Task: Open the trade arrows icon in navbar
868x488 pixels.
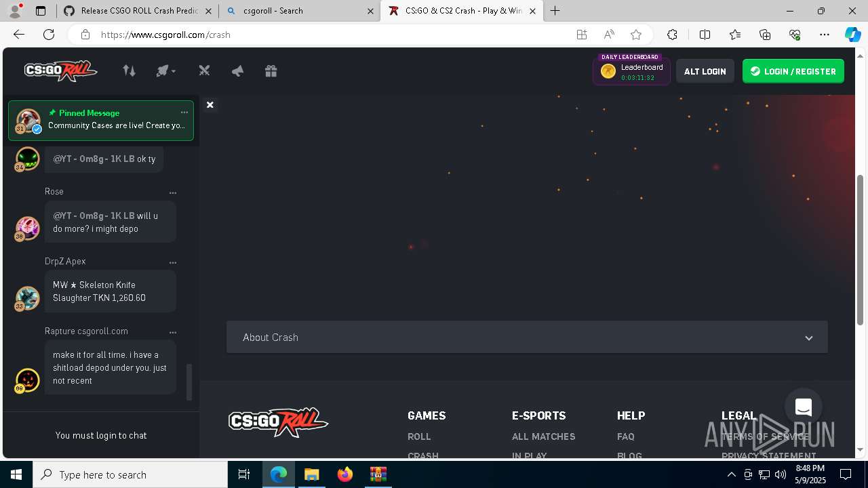Action: 129,70
